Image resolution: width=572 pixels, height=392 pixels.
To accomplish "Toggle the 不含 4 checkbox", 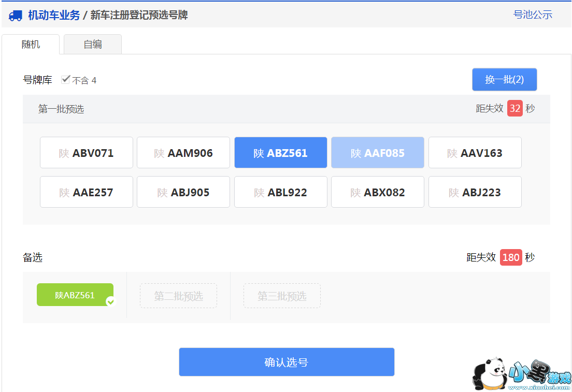I will point(66,79).
